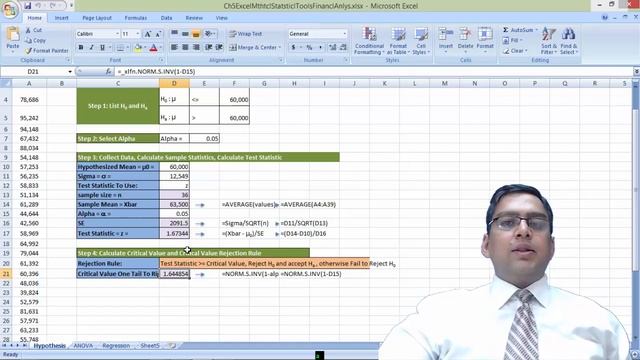640x360 pixels.
Task: Switch to Data tab
Action: (x=167, y=18)
